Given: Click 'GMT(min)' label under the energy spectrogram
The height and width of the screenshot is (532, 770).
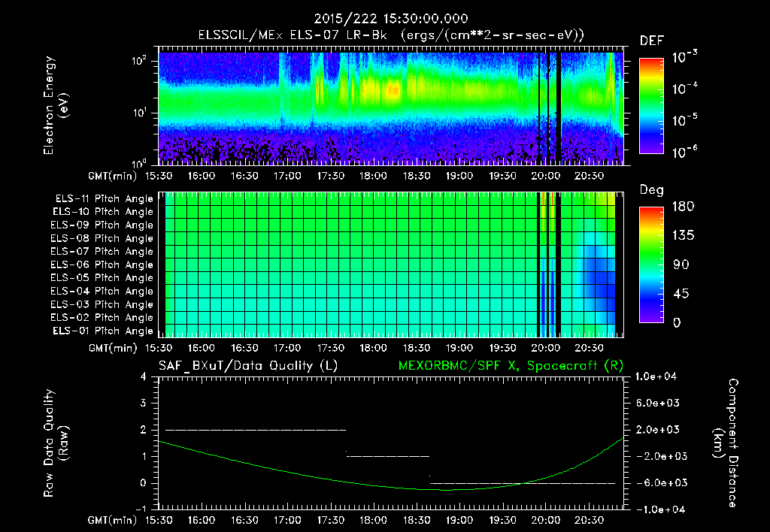Looking at the screenshot, I should (x=113, y=176).
